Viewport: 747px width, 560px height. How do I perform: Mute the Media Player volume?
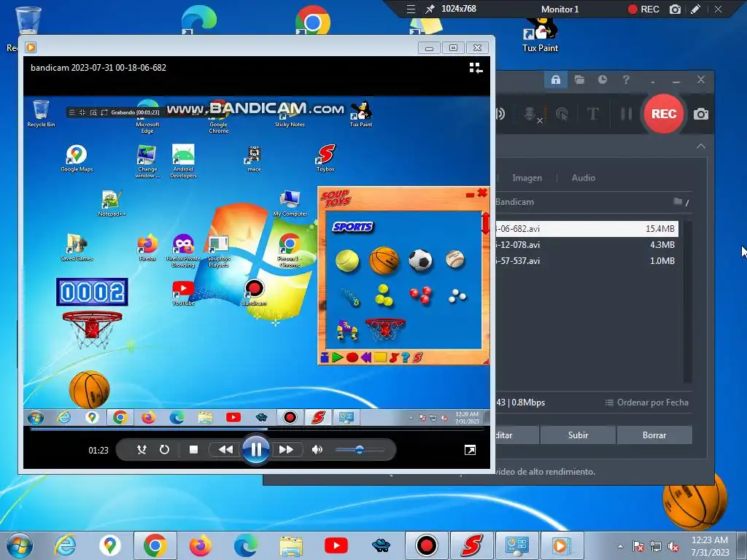point(317,449)
